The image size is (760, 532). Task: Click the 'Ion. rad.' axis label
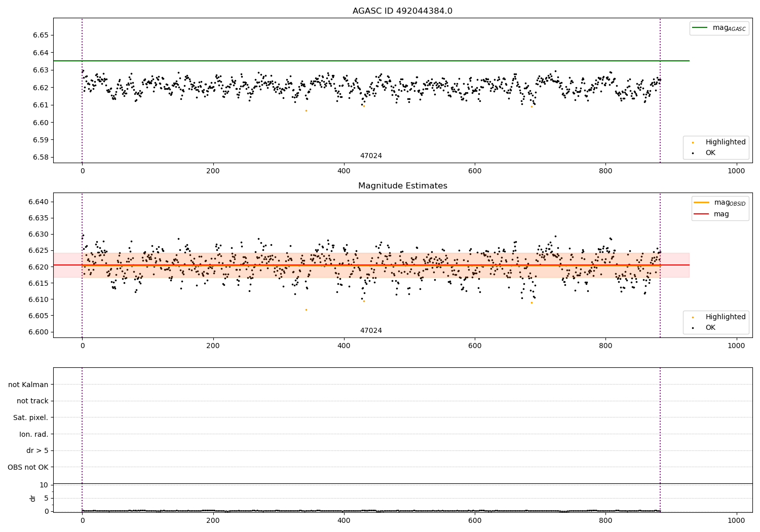(34, 434)
